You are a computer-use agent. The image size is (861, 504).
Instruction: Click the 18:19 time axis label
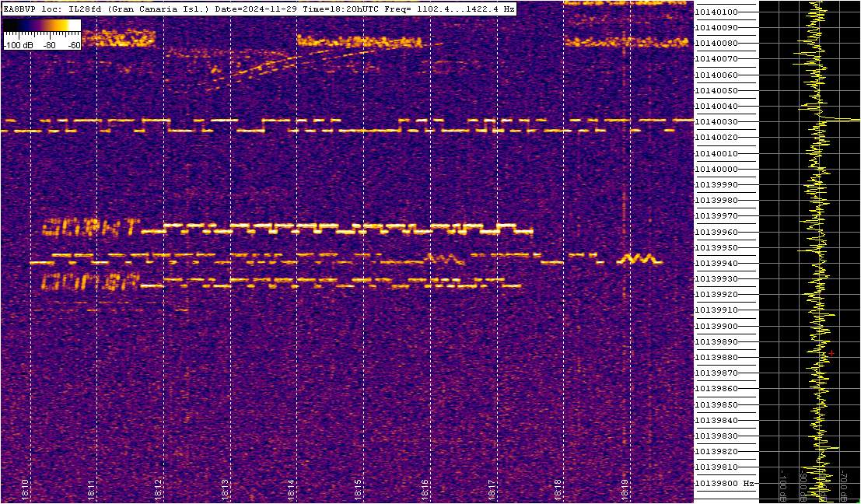625,489
